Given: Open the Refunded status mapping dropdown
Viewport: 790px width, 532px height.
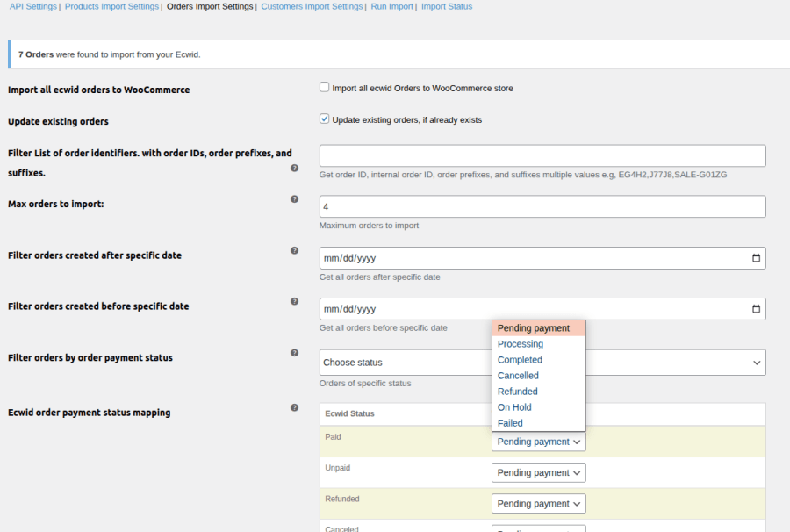Looking at the screenshot, I should 538,504.
